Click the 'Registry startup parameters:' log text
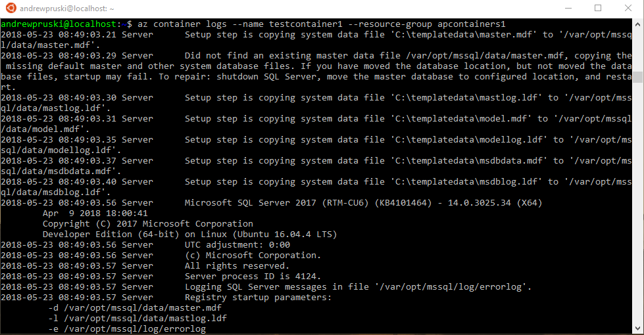This screenshot has height=335, width=644. pyautogui.click(x=259, y=298)
